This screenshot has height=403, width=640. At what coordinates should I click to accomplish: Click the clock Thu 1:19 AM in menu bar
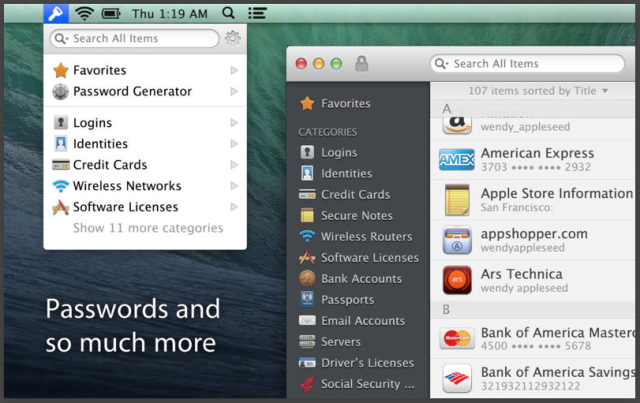click(x=169, y=14)
